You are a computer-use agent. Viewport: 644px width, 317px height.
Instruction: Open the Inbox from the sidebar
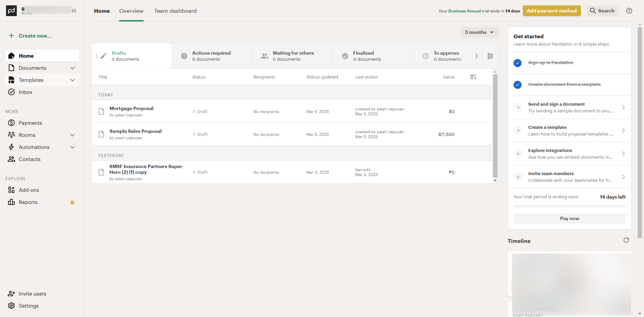[25, 92]
